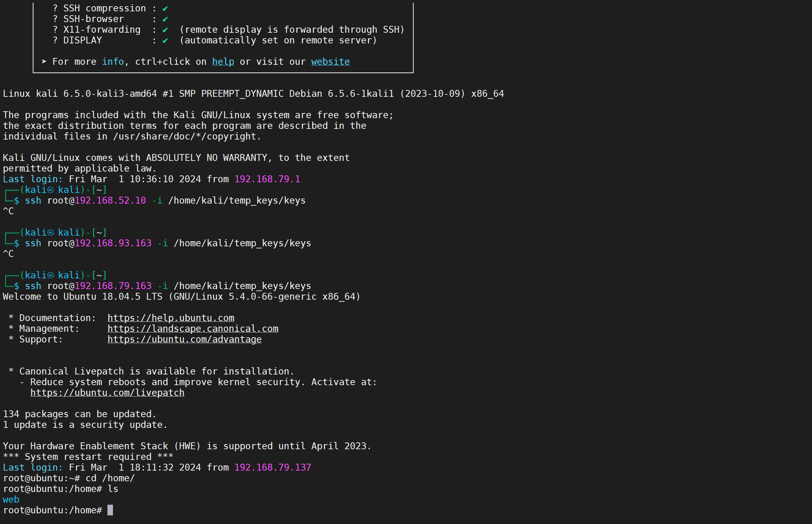Image resolution: width=812 pixels, height=524 pixels.
Task: Click the SSH-browser green checkmark
Action: 165,19
